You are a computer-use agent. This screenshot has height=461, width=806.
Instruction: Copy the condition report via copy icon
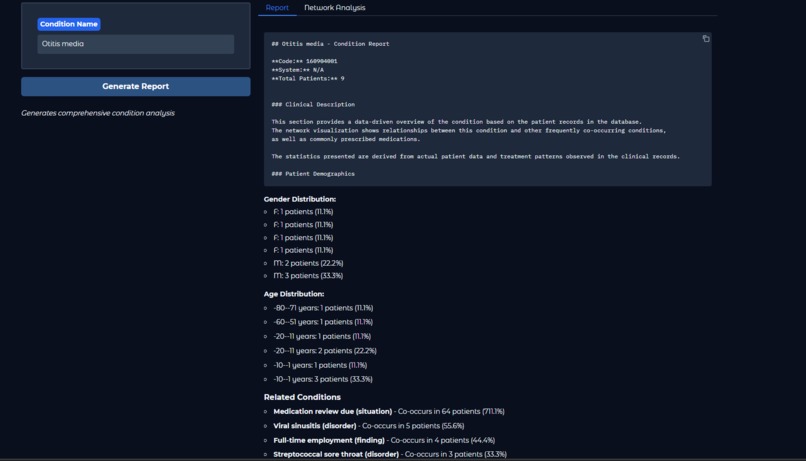706,39
